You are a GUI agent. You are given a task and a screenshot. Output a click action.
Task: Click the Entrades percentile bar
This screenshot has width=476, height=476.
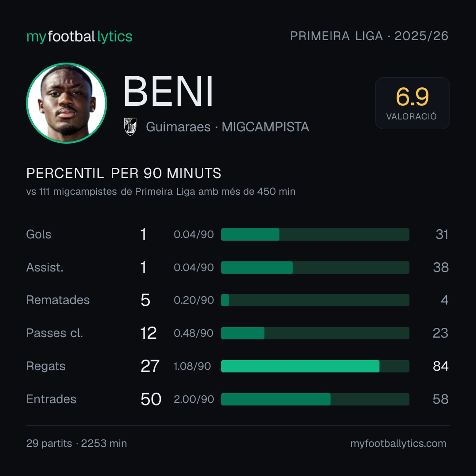coord(315,399)
